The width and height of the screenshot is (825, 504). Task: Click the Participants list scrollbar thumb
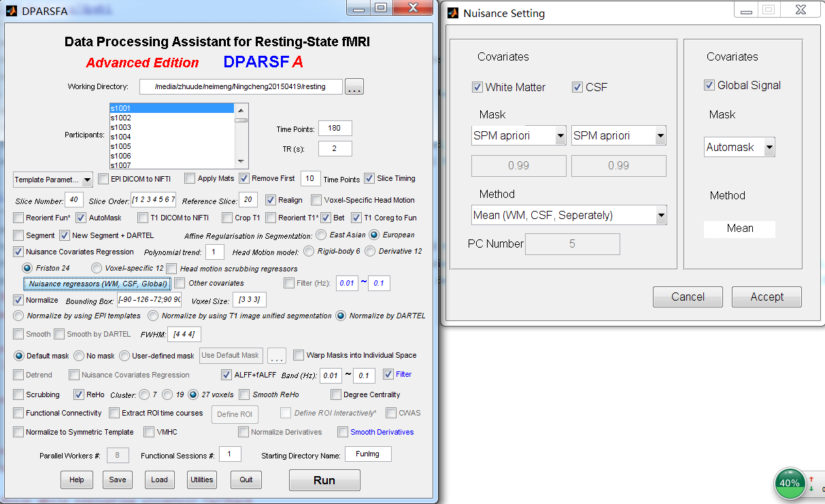click(x=241, y=119)
